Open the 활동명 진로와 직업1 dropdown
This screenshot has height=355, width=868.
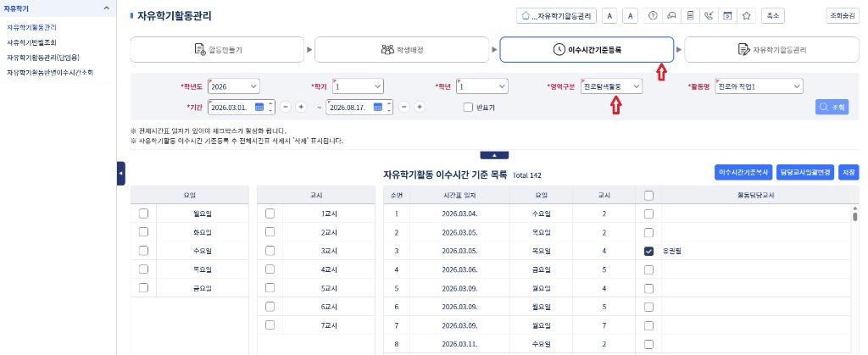pos(759,86)
